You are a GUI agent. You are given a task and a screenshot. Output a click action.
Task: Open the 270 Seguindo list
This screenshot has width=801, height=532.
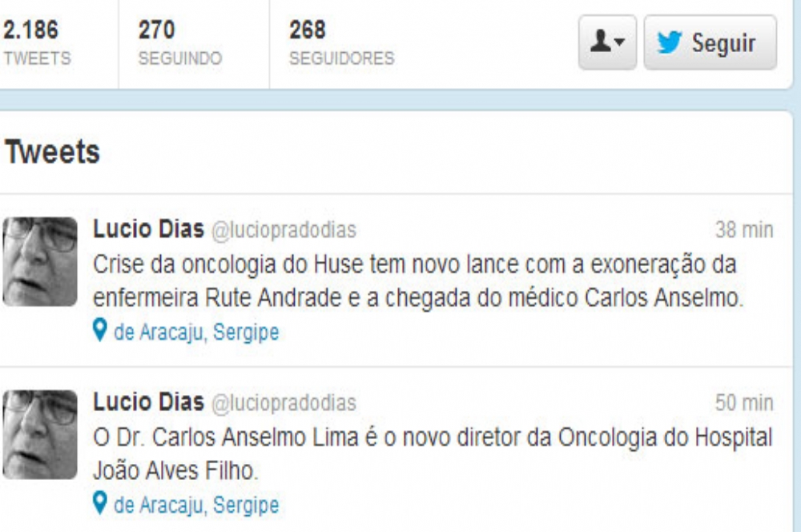(x=179, y=42)
